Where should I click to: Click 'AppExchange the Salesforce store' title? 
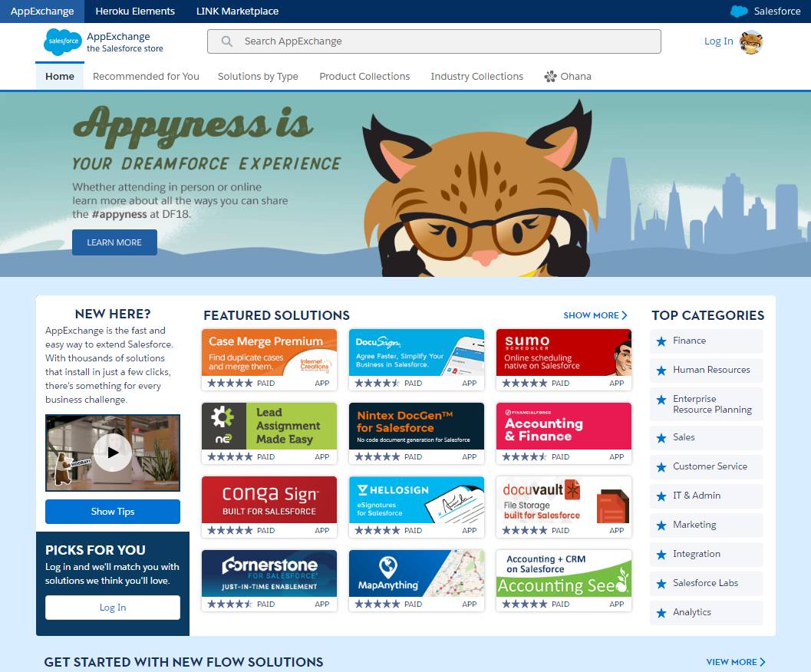click(124, 42)
